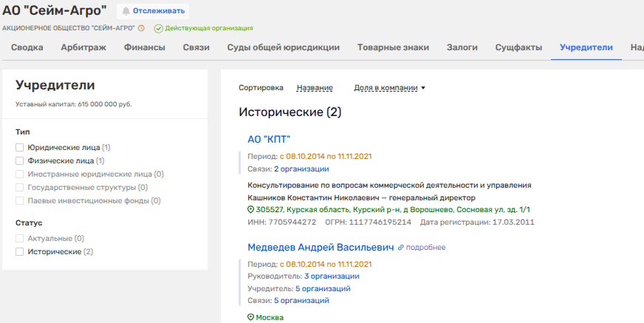Screen dimensions: 644x323
Task: Click the bell icon in Отслеживать button
Action: (x=126, y=11)
